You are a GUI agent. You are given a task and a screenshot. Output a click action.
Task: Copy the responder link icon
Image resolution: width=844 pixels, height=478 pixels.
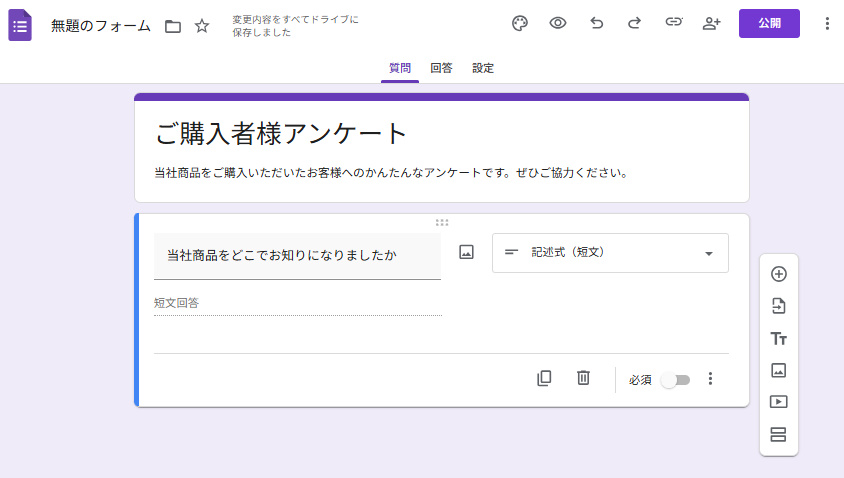pyautogui.click(x=673, y=24)
